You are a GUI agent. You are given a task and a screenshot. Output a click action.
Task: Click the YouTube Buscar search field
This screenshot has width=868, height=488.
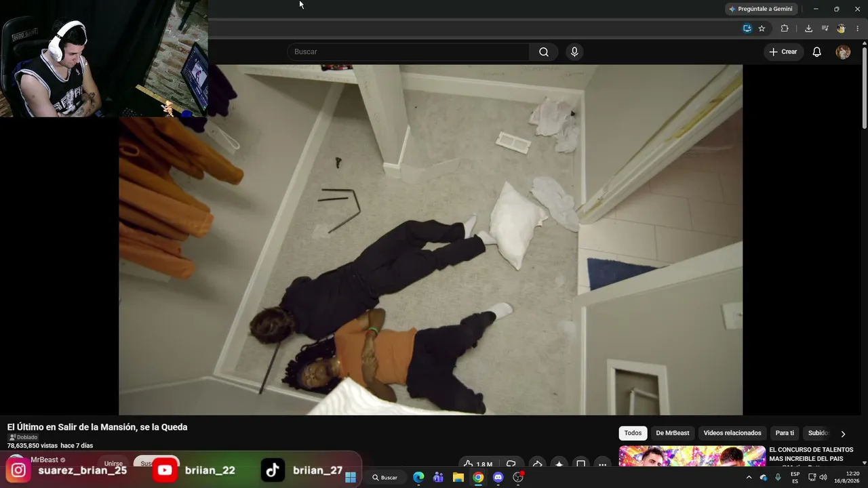[408, 52]
